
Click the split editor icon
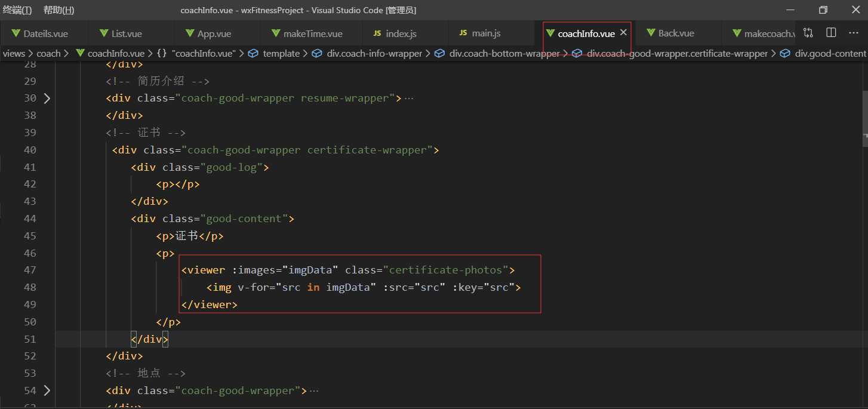coord(831,33)
